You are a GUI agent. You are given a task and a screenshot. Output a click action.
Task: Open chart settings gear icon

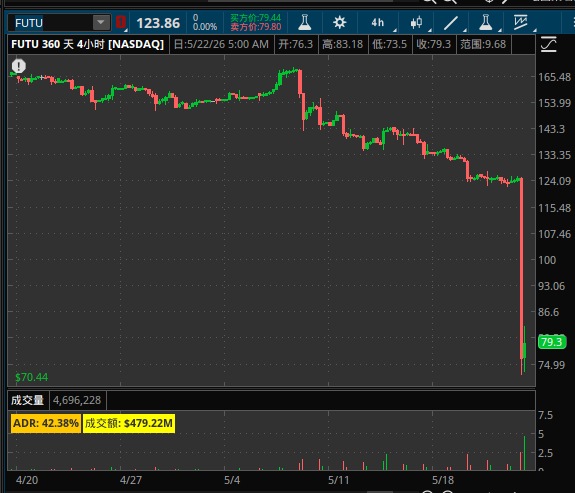coord(340,22)
